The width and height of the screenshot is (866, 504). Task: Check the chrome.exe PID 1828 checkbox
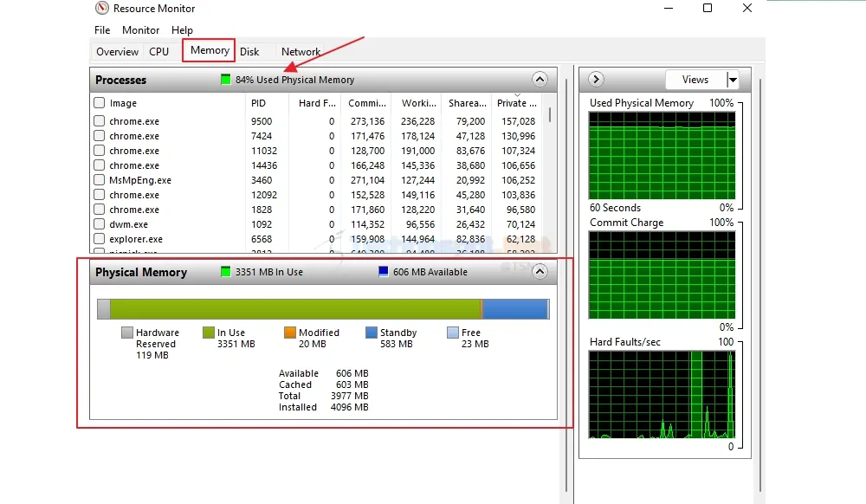click(100, 210)
